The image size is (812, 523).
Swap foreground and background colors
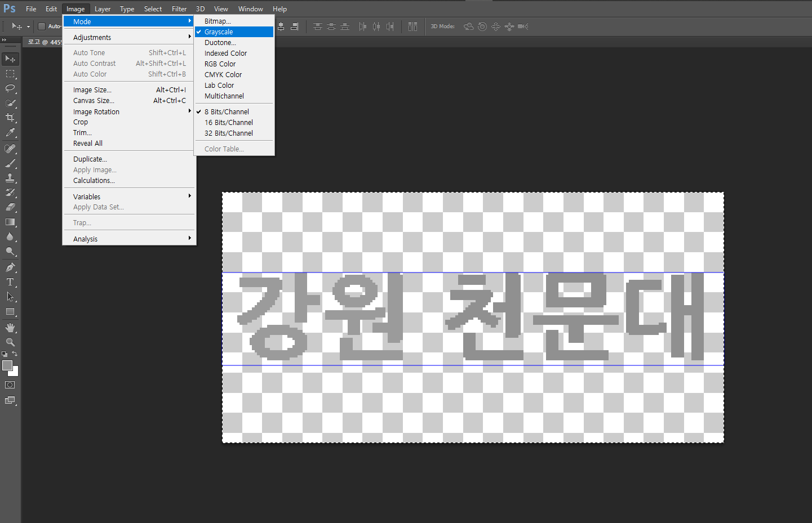[x=15, y=354]
